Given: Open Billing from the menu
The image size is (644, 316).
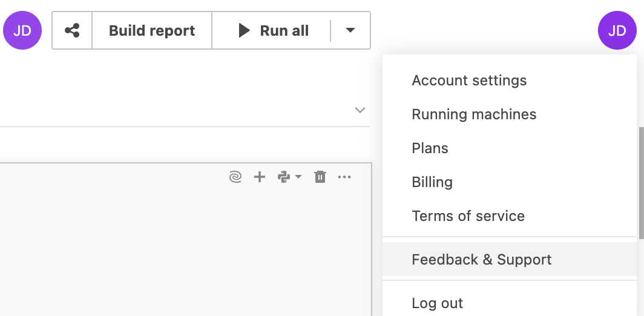Looking at the screenshot, I should coord(432,182).
